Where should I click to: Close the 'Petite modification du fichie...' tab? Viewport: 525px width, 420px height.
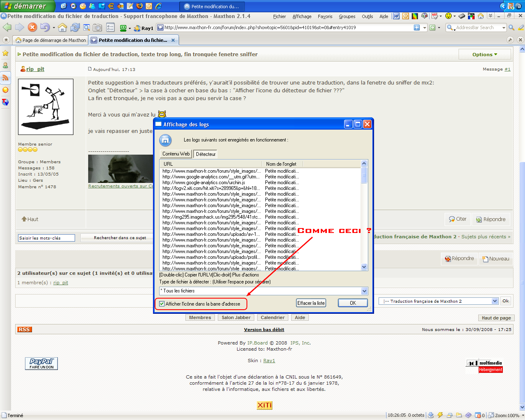[x=173, y=40]
